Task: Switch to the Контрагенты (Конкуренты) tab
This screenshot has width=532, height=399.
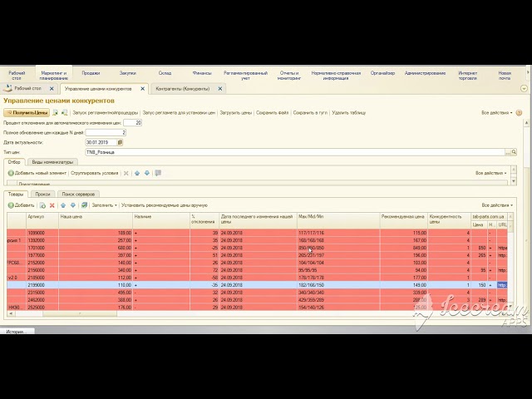Action: (183, 89)
